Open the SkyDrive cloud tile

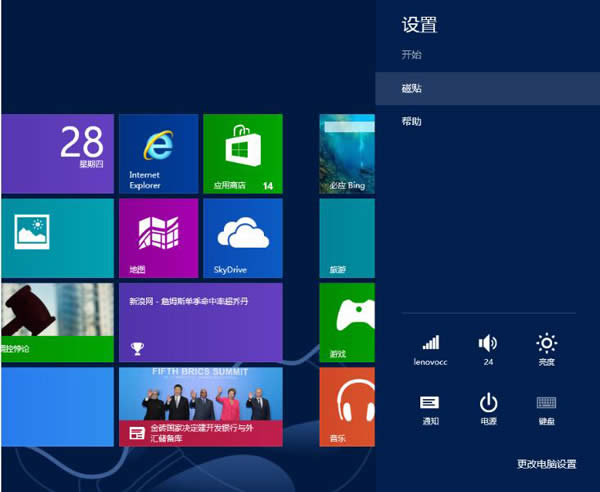pyautogui.click(x=243, y=238)
